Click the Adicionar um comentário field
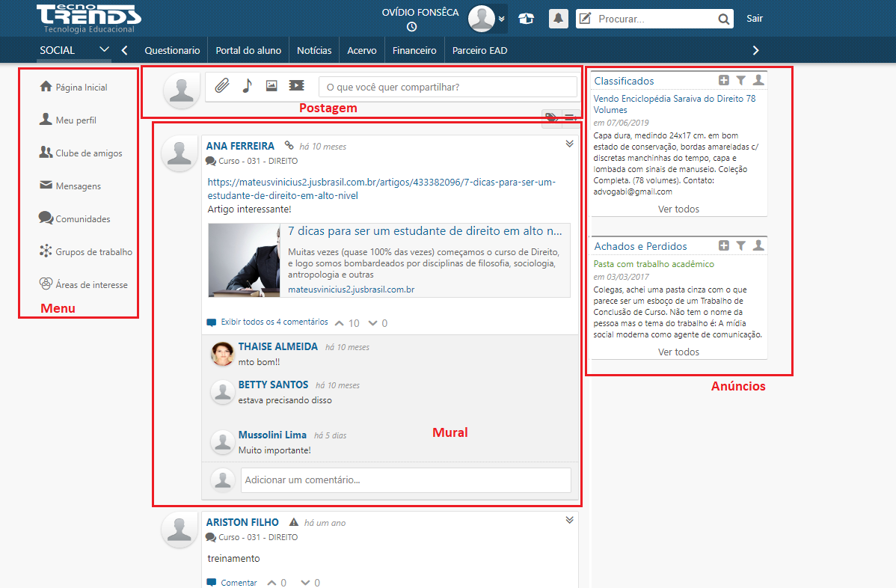896x588 pixels. pyautogui.click(x=405, y=480)
